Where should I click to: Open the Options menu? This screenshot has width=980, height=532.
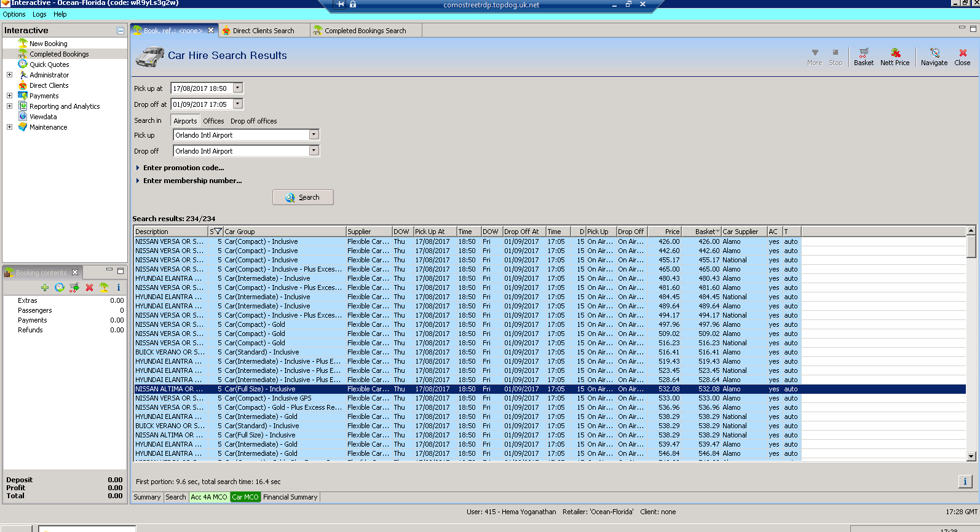(x=14, y=14)
